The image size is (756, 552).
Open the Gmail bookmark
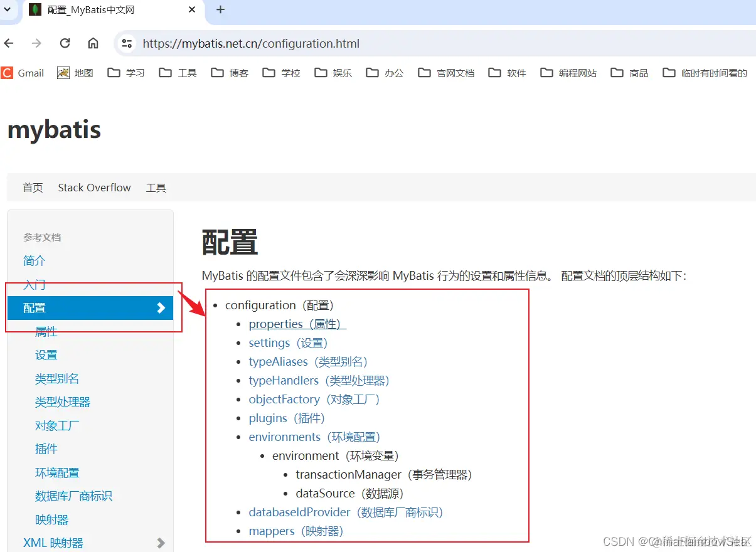[23, 73]
